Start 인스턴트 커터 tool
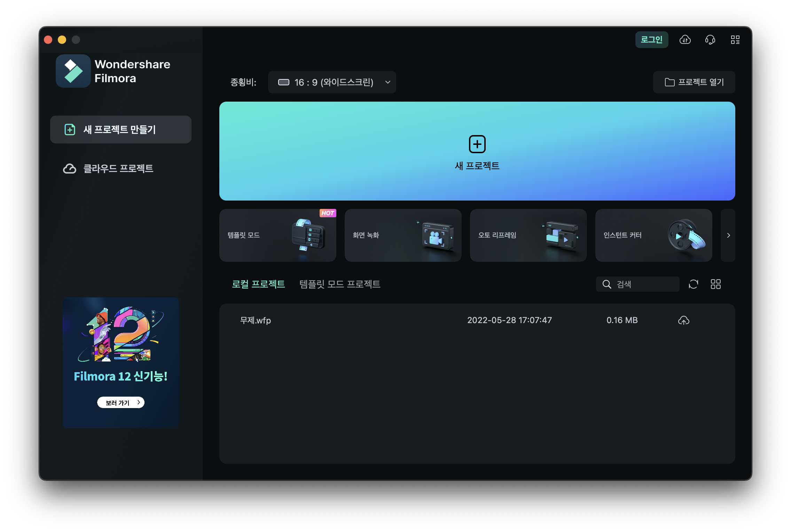The height and width of the screenshot is (532, 791). pyautogui.click(x=653, y=235)
